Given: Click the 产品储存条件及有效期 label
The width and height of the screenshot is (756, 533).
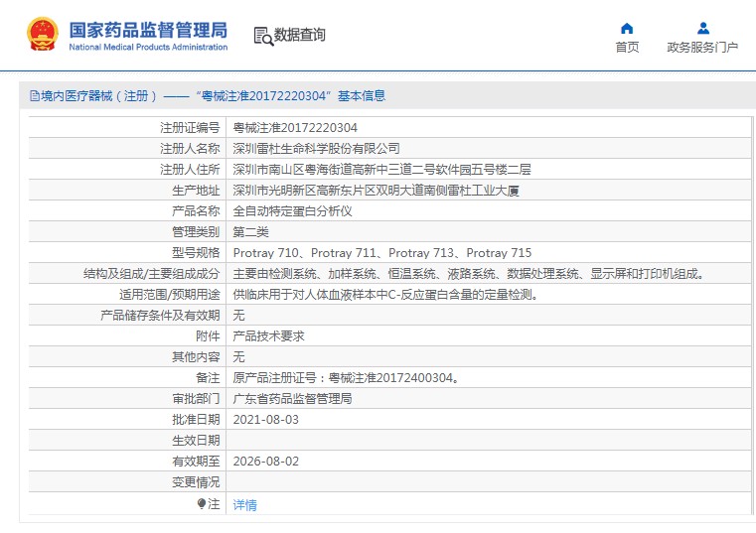Looking at the screenshot, I should 160,316.
